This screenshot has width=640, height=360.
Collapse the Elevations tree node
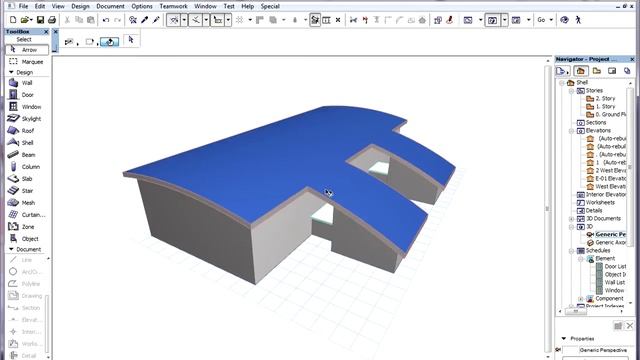(571, 131)
